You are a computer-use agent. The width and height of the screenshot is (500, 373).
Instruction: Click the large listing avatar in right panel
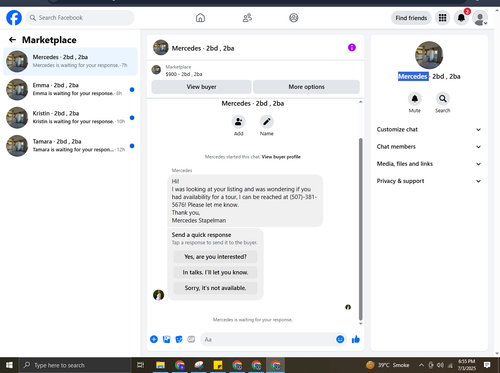click(429, 55)
